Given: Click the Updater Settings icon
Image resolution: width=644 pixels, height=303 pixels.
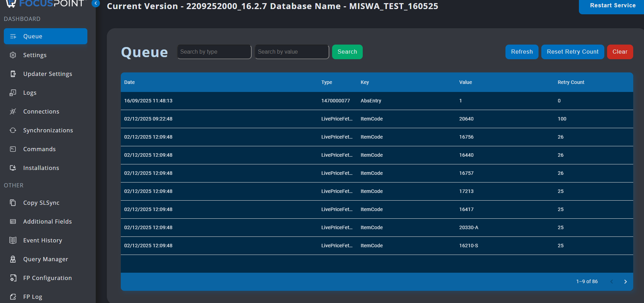Looking at the screenshot, I should [13, 74].
